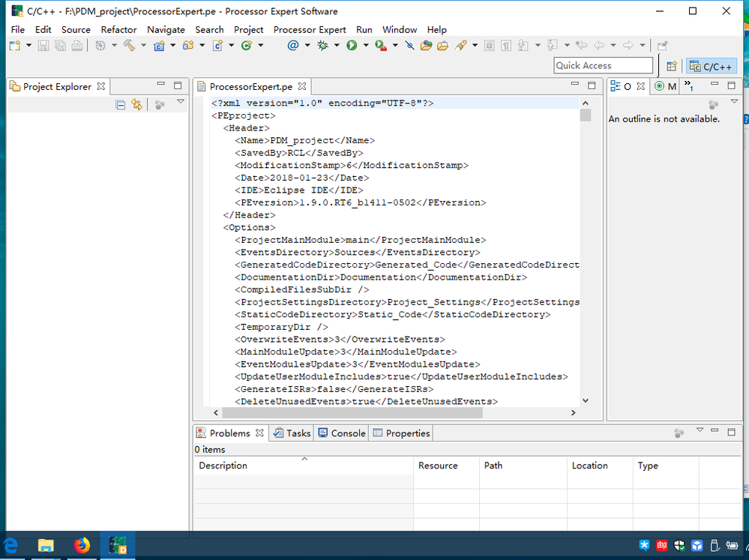
Task: Click the New C/C++ Project icon
Action: coord(159,46)
